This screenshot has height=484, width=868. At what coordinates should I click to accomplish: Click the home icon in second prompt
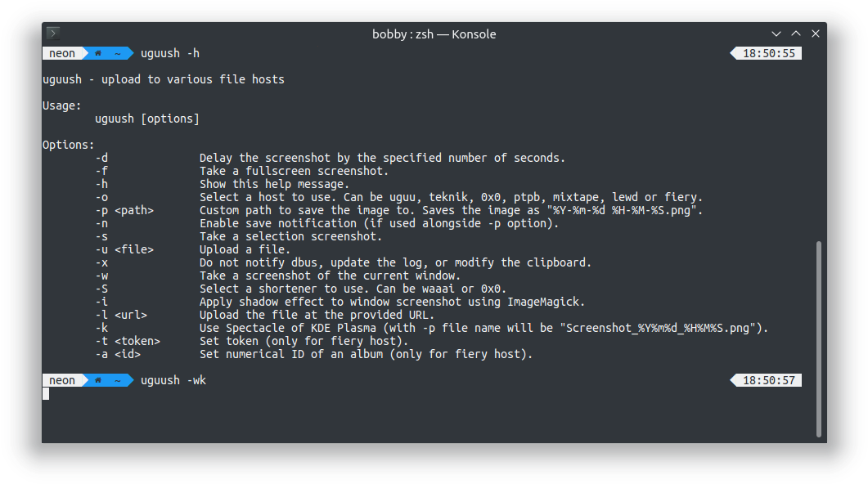pos(98,380)
